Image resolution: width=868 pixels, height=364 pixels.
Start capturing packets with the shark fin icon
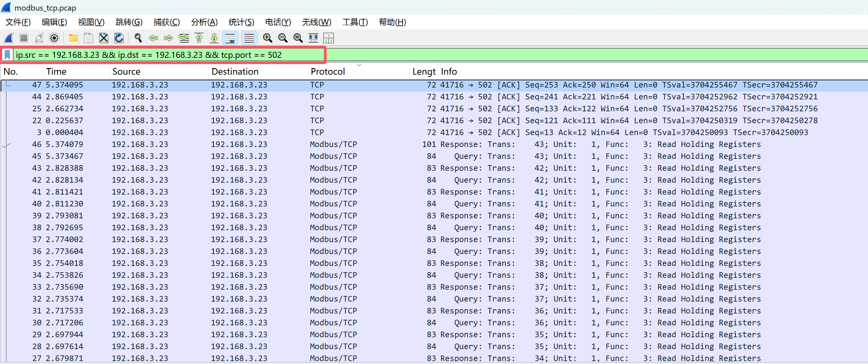pos(9,38)
